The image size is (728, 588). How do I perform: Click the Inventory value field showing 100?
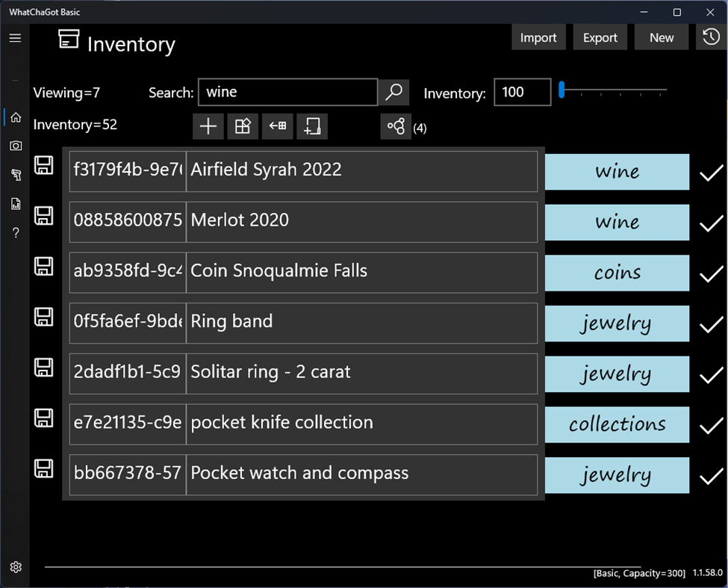coord(523,92)
